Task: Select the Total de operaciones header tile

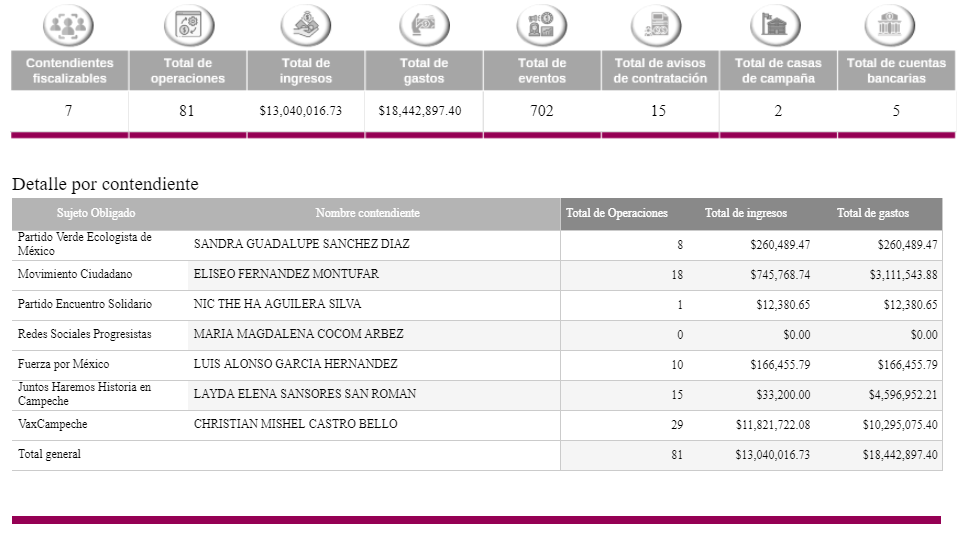Action: point(188,71)
